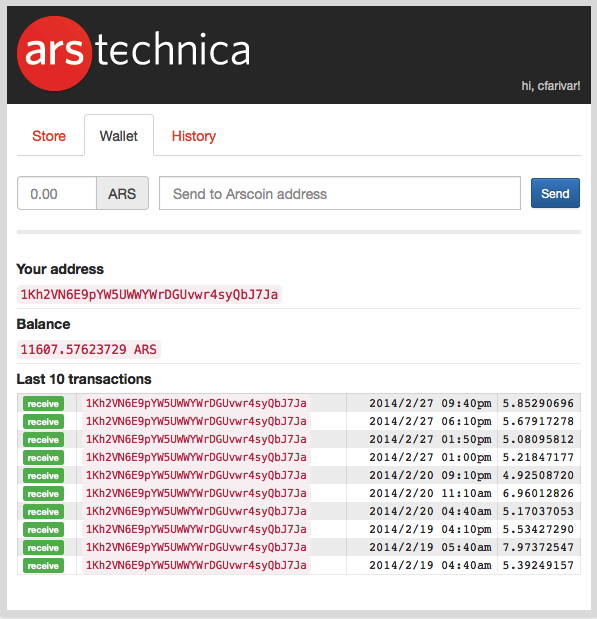Click address in the 5.67917278 transaction row

coord(196,421)
